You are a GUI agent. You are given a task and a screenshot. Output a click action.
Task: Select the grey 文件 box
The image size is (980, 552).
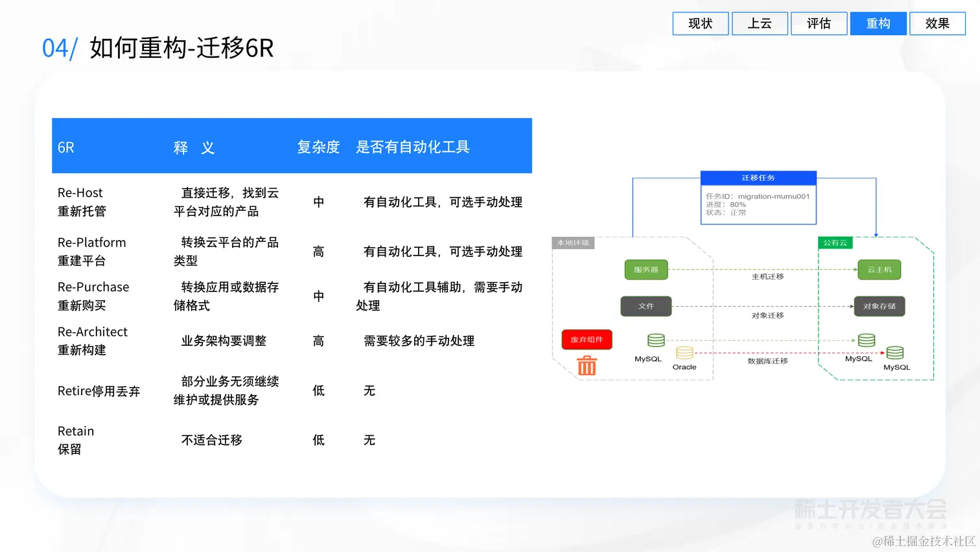tap(646, 306)
